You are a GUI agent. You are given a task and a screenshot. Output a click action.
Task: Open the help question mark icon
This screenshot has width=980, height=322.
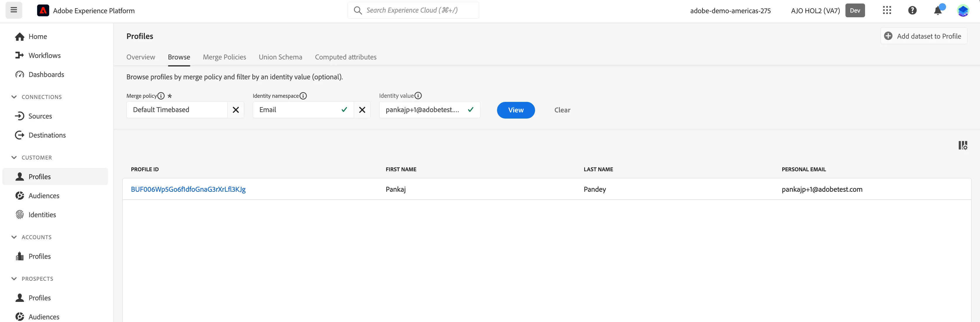coord(912,10)
